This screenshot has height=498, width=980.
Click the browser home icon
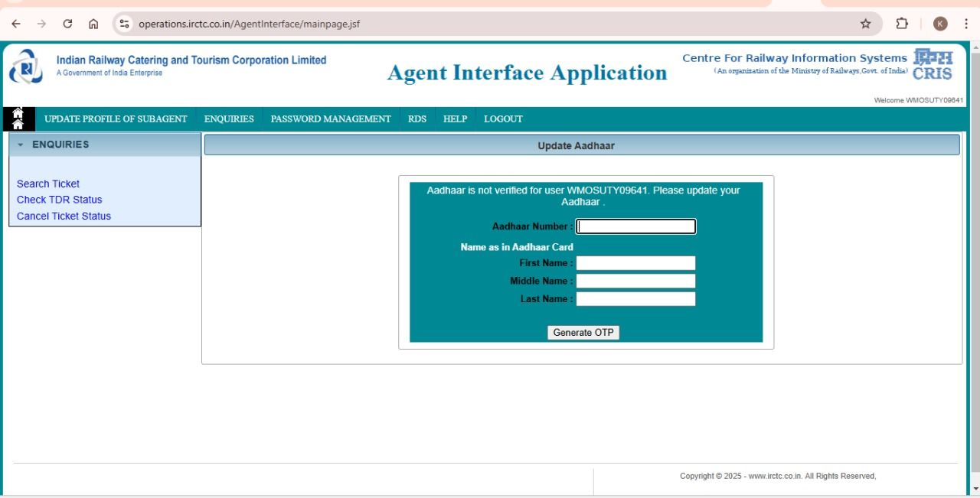[93, 24]
